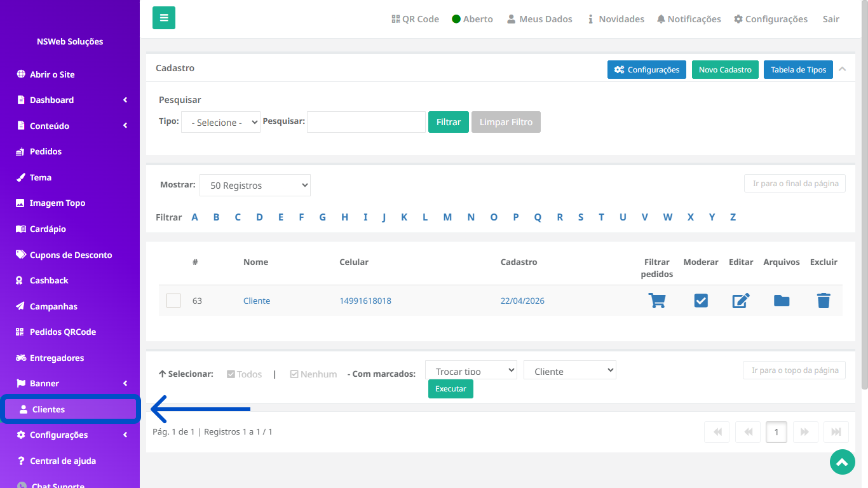Click Sair to log out
This screenshot has width=868, height=488.
[x=831, y=19]
